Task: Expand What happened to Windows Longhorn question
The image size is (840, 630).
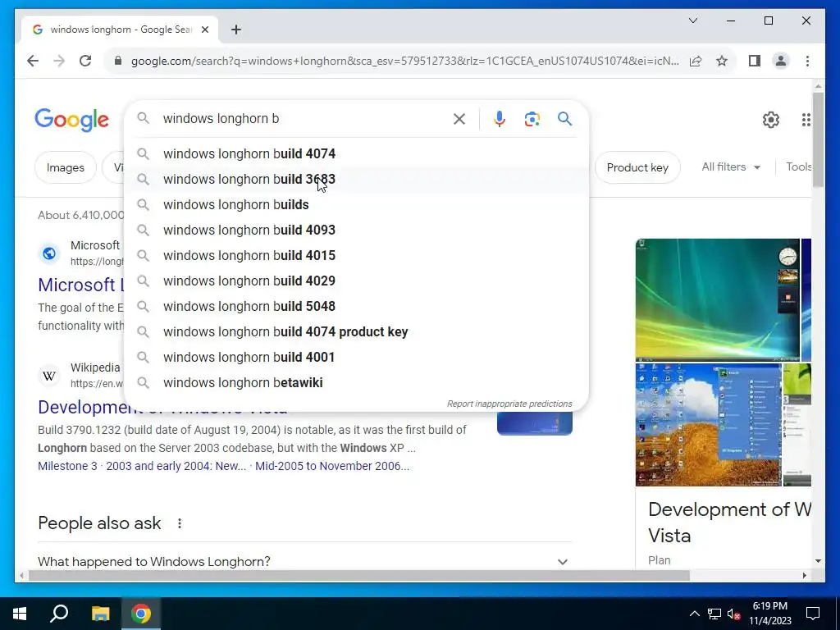Action: pos(305,561)
